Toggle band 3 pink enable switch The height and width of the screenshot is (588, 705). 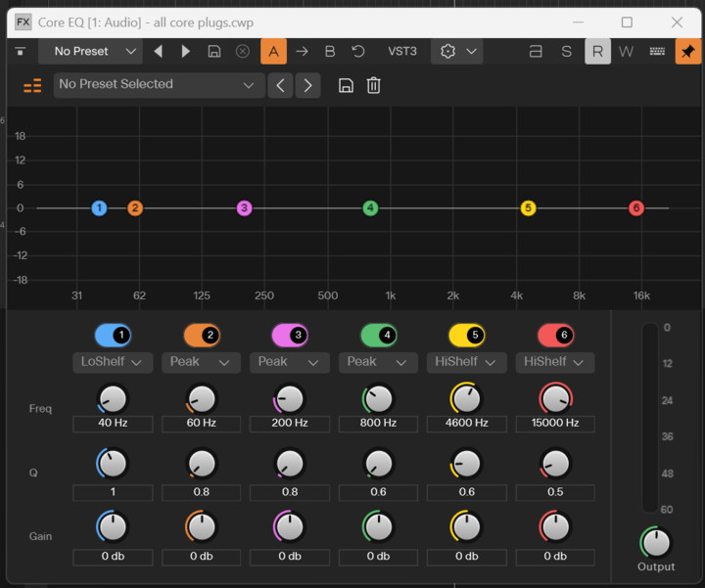point(290,336)
